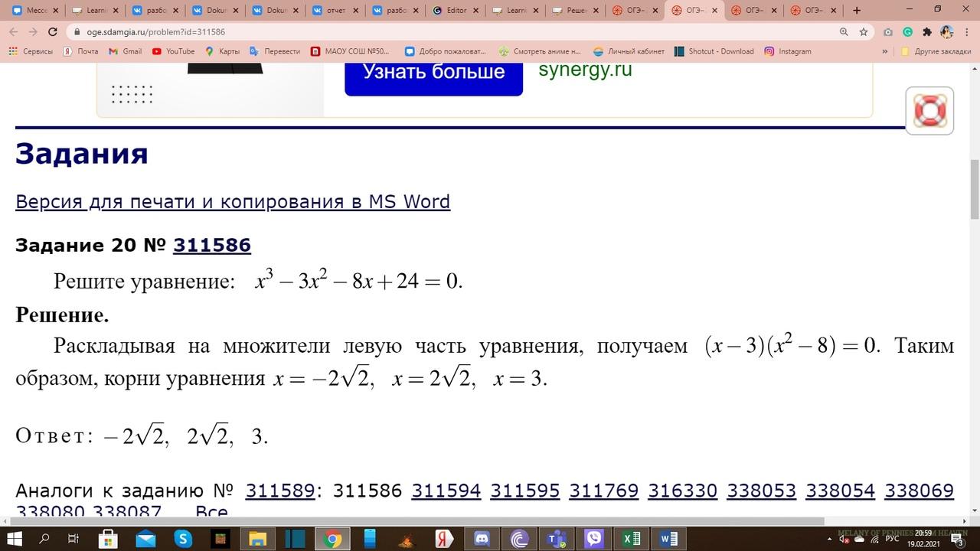Reload the current page
The width and height of the screenshot is (980, 551).
[52, 32]
